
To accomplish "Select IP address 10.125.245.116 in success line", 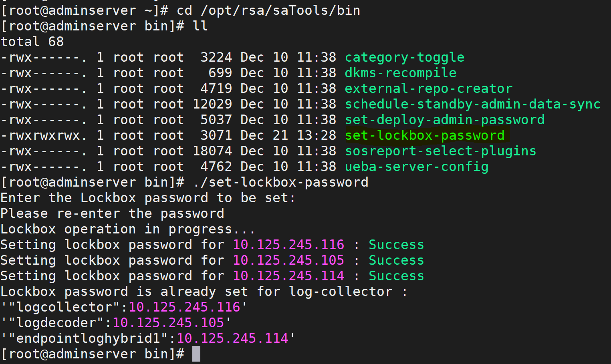I will pos(288,244).
